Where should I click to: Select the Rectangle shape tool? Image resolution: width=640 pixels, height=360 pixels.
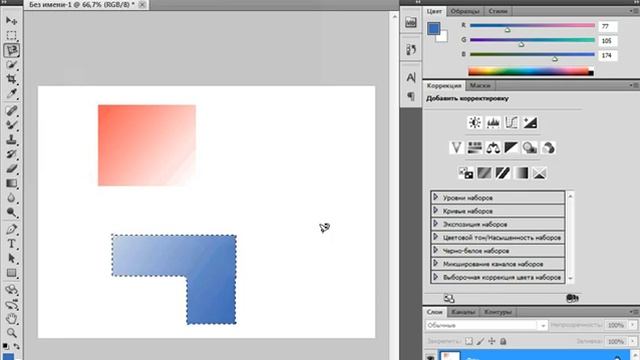pos(11,273)
